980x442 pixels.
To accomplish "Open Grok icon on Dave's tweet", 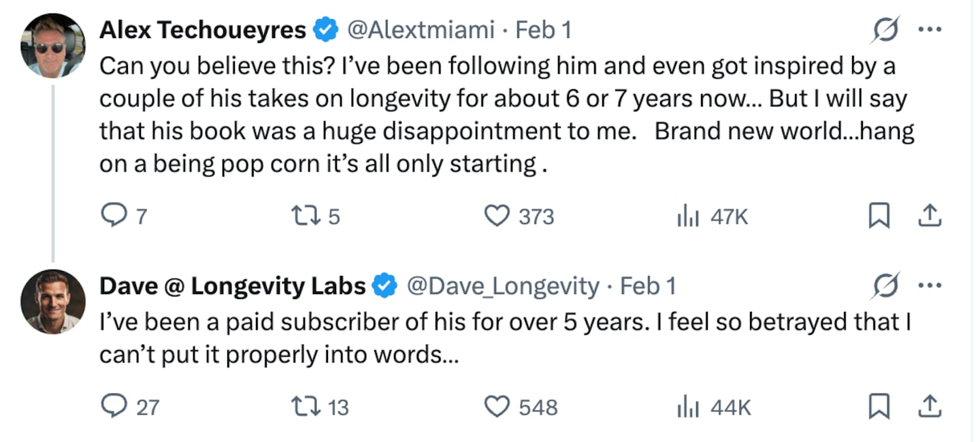I will [x=885, y=286].
